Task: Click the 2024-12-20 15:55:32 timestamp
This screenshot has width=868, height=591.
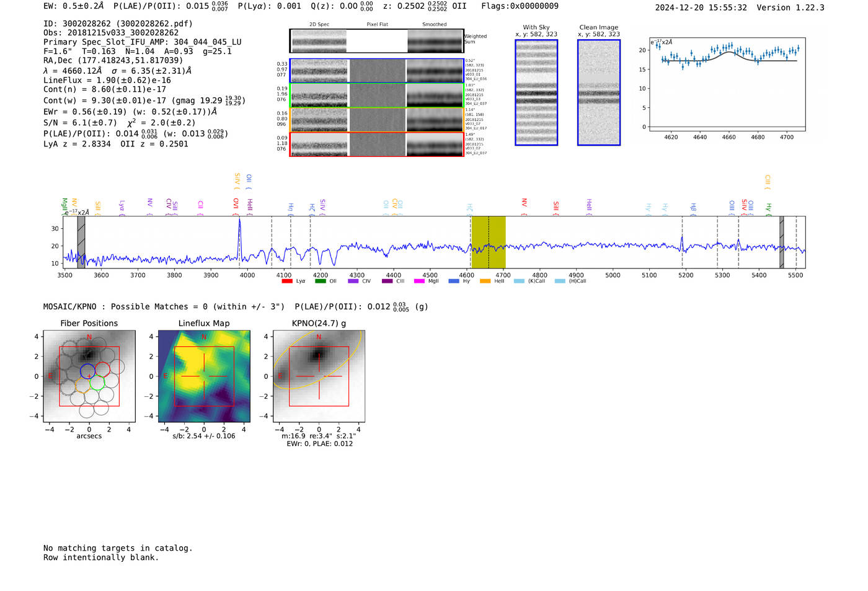Action: click(x=701, y=8)
